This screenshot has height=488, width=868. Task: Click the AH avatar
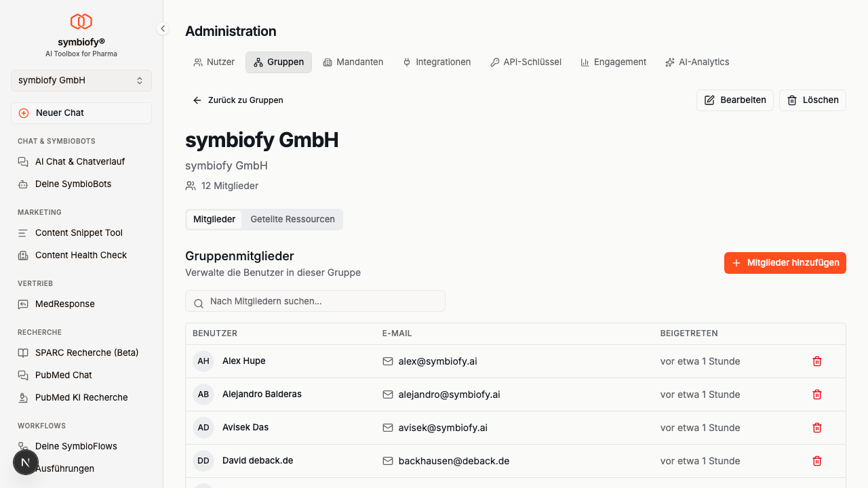pyautogui.click(x=203, y=361)
